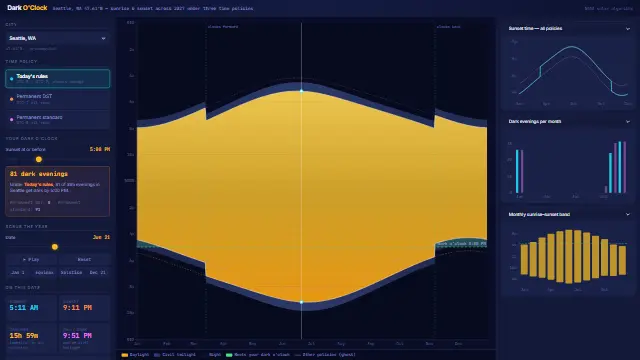This screenshot has width=640, height=360.
Task: Select the Today's rules time policy
Action: click(58, 78)
